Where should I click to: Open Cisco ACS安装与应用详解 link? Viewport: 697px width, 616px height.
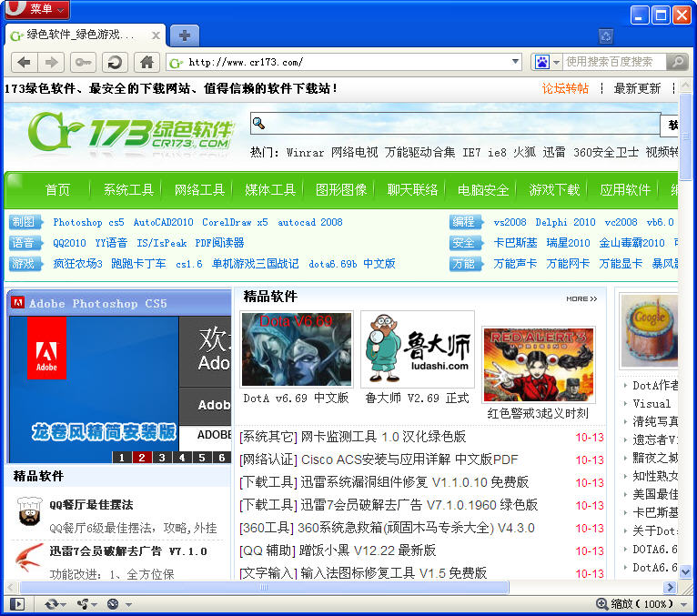409,459
